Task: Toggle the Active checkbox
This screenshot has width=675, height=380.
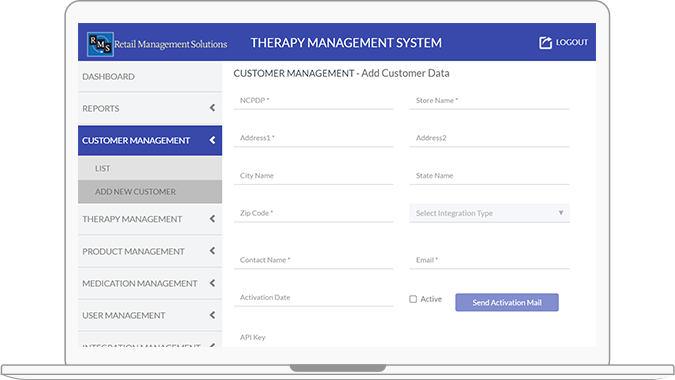Action: pos(413,299)
